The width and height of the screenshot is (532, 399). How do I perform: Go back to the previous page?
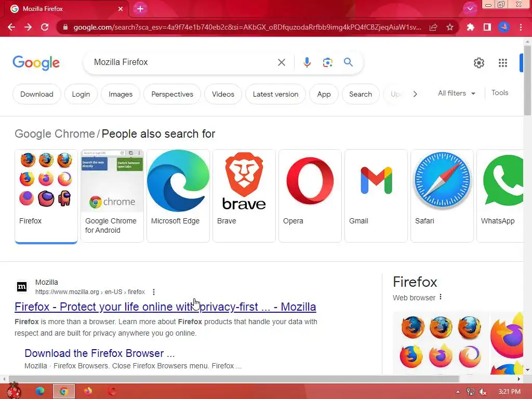click(x=11, y=27)
